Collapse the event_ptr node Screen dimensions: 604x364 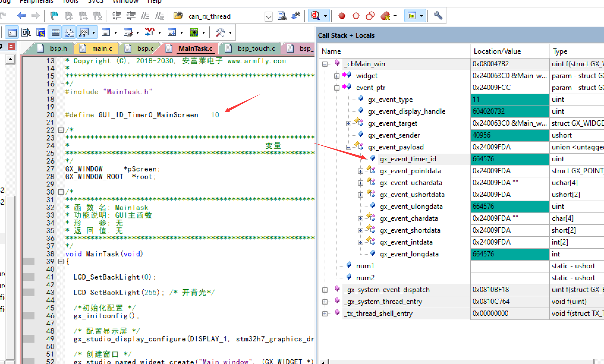click(337, 88)
